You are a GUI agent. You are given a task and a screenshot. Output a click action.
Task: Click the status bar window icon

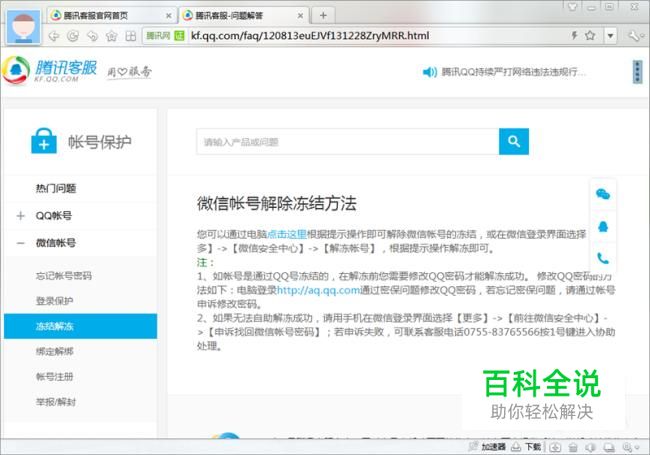(609, 447)
